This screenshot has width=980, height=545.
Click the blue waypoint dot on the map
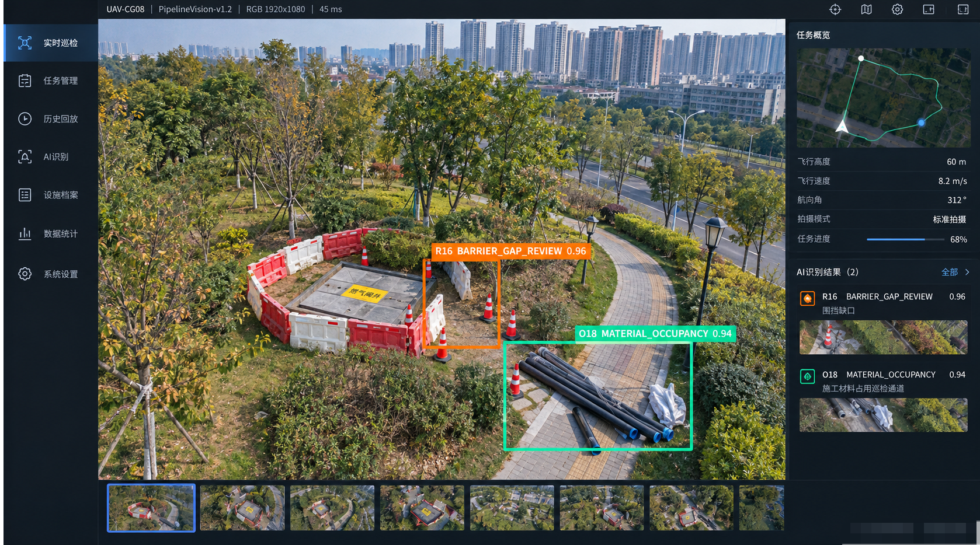click(x=921, y=123)
